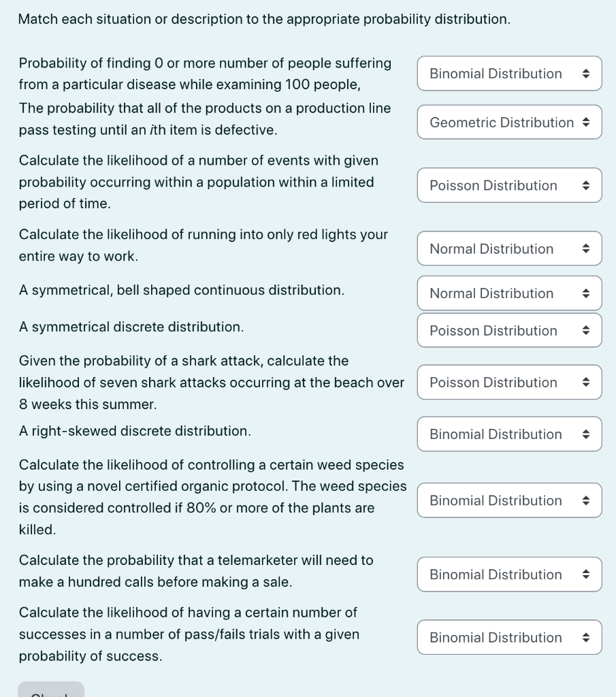
Task: Open the shark attack question dropdown
Action: (x=509, y=382)
